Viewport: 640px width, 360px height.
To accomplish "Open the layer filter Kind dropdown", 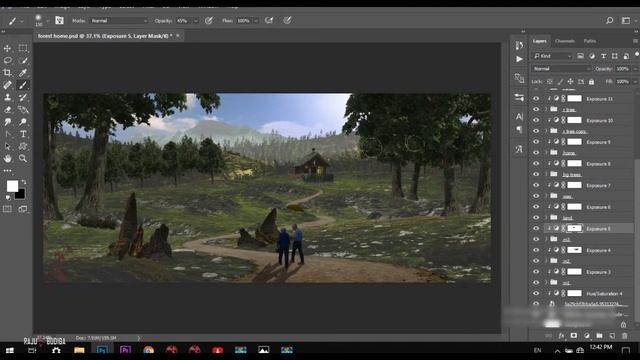I will click(x=552, y=56).
